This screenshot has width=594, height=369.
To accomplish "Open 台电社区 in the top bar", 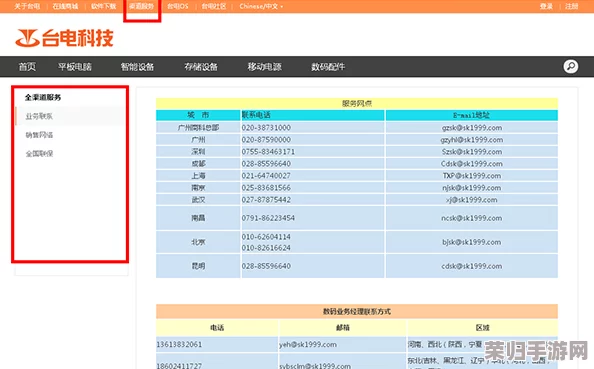I will tap(214, 6).
